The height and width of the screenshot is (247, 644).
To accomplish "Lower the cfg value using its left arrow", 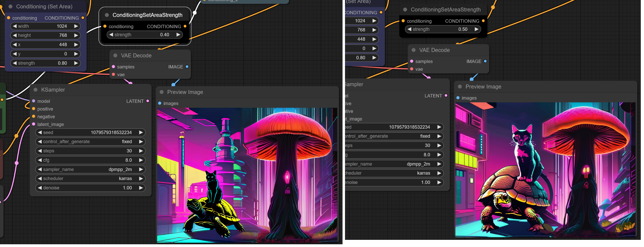I will point(40,160).
